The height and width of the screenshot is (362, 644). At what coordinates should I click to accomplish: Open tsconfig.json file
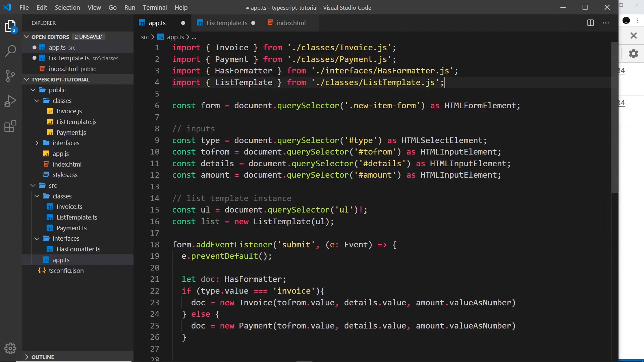(x=66, y=271)
